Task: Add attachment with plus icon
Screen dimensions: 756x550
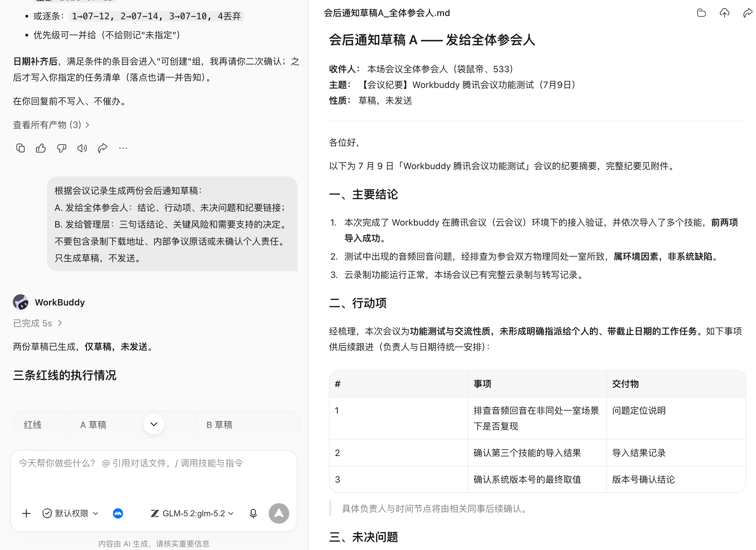Action: (26, 513)
